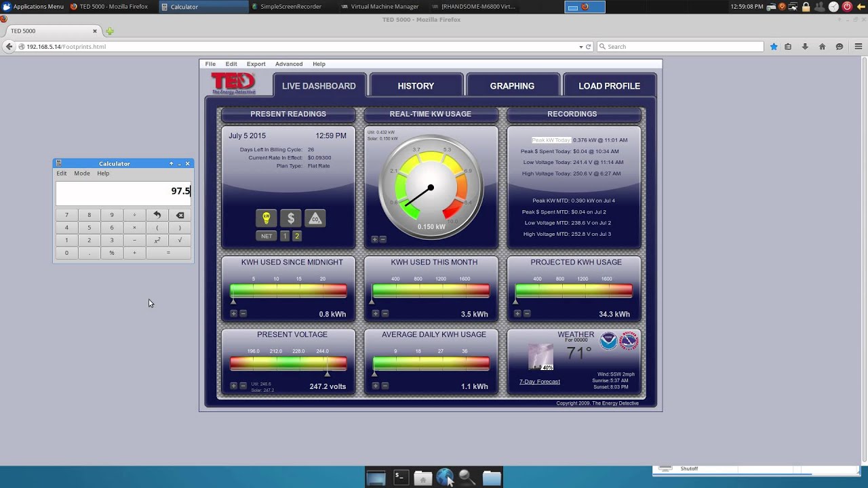Click the Calculator square root button
The image size is (868, 488).
pos(180,240)
